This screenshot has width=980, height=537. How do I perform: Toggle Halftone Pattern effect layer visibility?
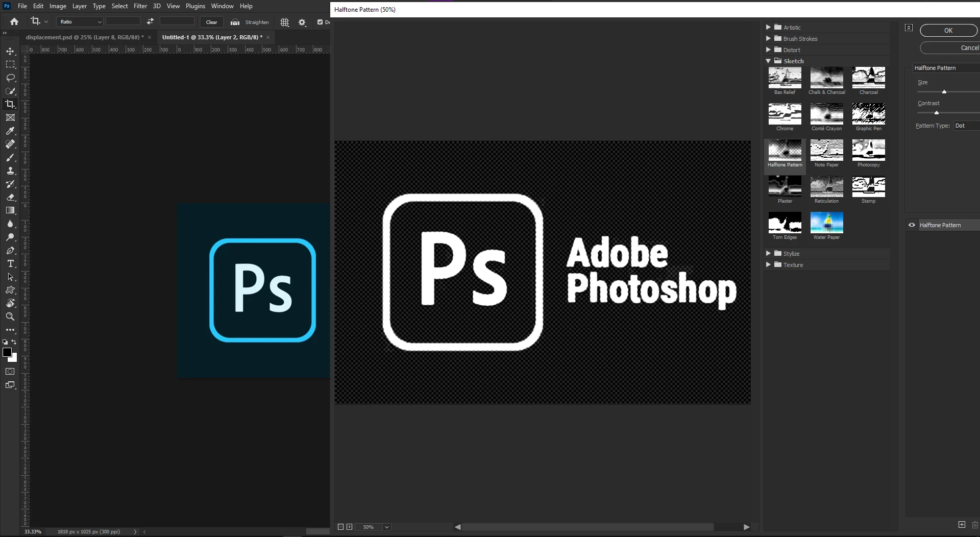tap(912, 225)
